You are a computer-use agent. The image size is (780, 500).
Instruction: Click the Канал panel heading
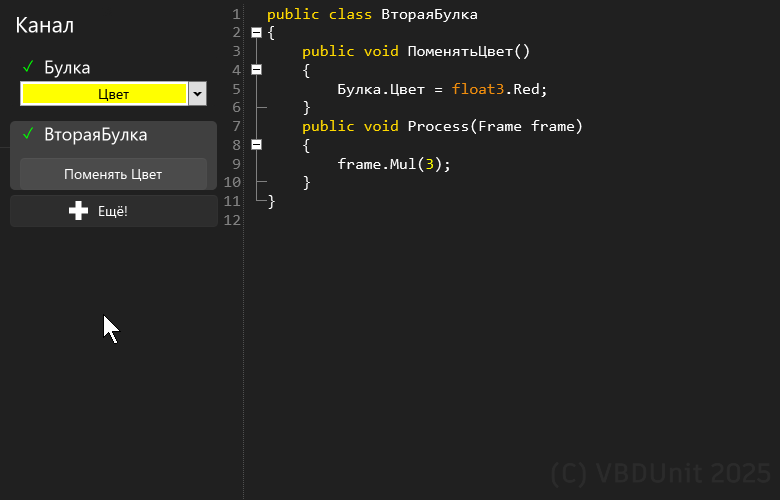45,25
